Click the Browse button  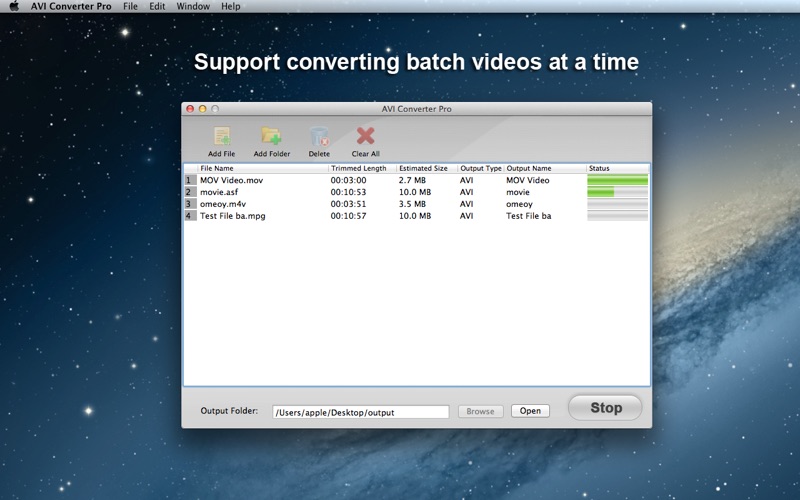(480, 411)
